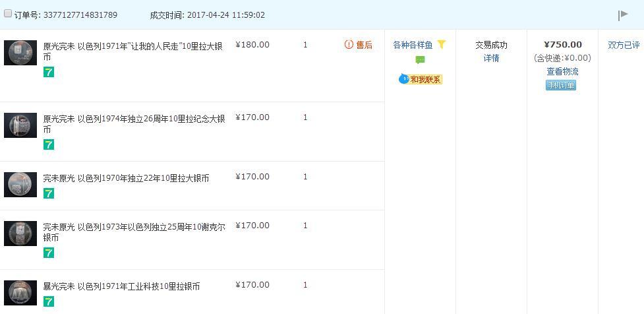Open 详情 transaction details link
This screenshot has height=314, width=644.
[491, 58]
